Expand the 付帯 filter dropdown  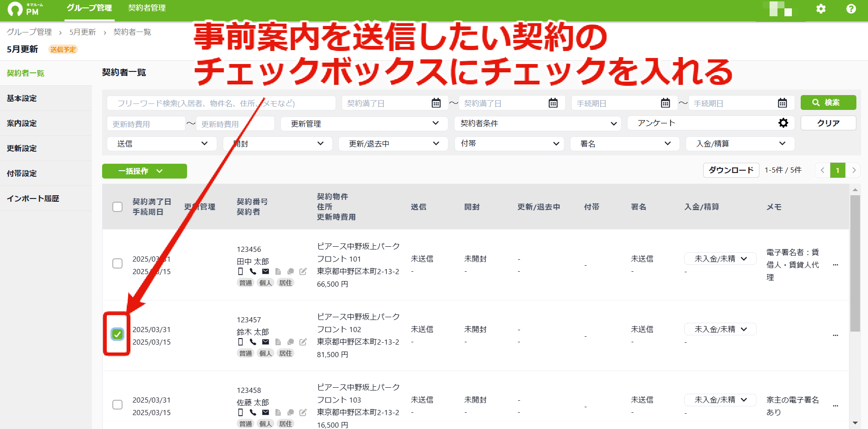(509, 144)
